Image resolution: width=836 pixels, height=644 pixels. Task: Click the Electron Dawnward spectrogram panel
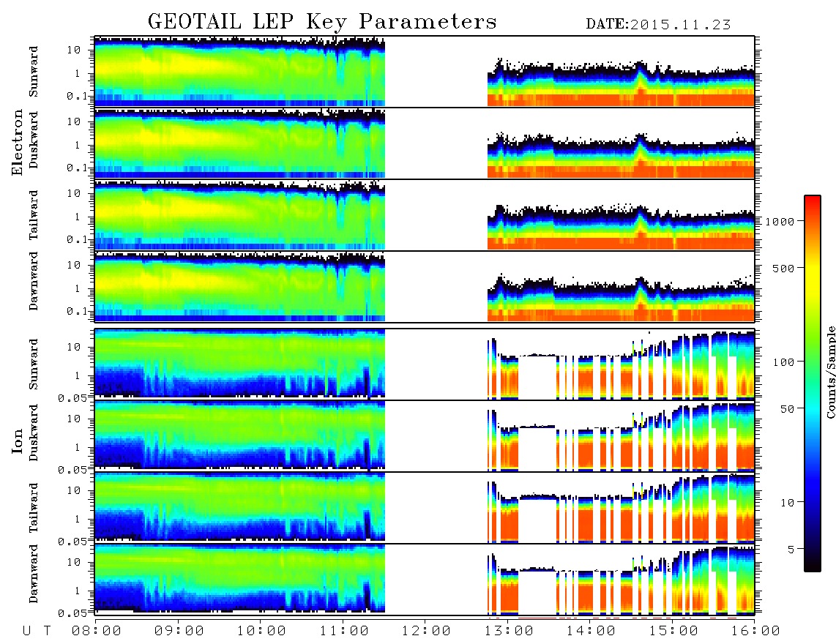pyautogui.click(x=425, y=287)
